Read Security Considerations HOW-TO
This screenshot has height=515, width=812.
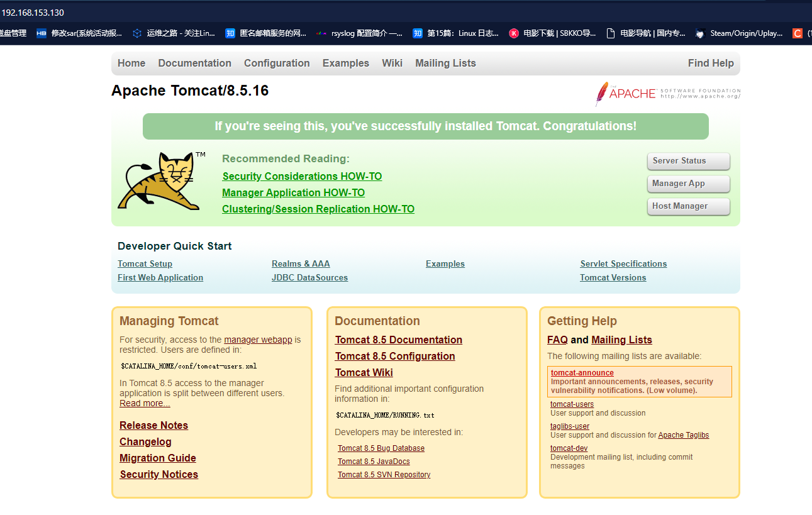302,177
